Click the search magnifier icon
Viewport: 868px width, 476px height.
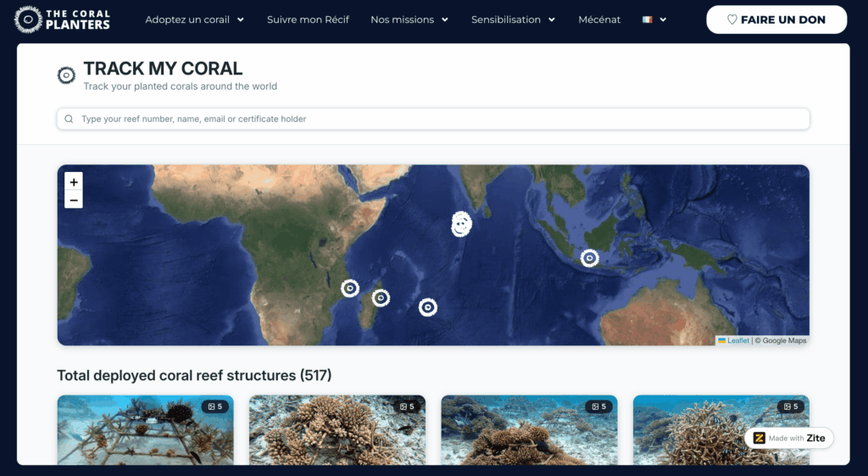click(69, 119)
